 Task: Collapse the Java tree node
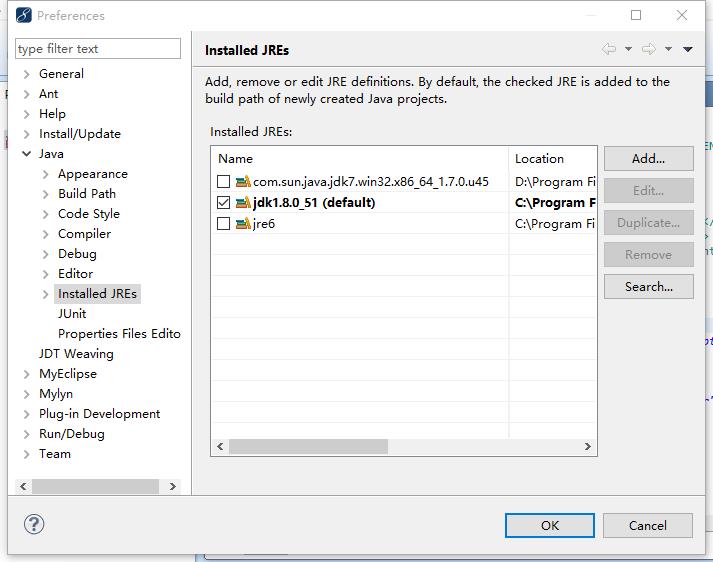27,154
